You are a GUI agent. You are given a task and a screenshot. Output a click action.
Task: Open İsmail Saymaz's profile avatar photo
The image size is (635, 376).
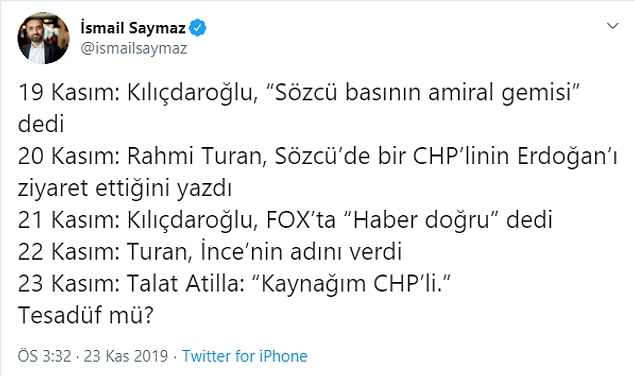[x=43, y=38]
